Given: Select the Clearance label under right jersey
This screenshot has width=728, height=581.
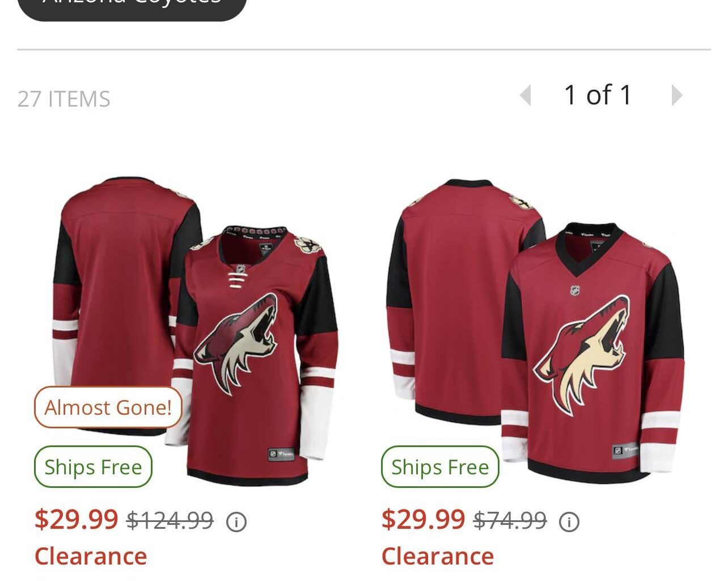Looking at the screenshot, I should (438, 555).
